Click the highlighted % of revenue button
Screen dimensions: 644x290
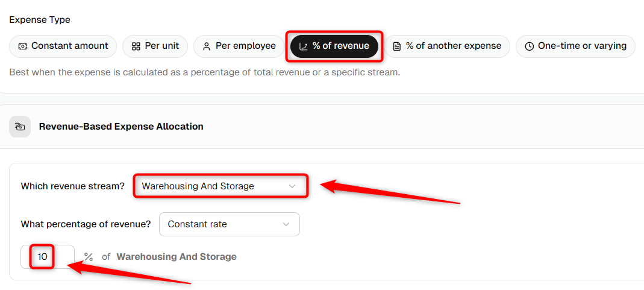click(x=334, y=46)
